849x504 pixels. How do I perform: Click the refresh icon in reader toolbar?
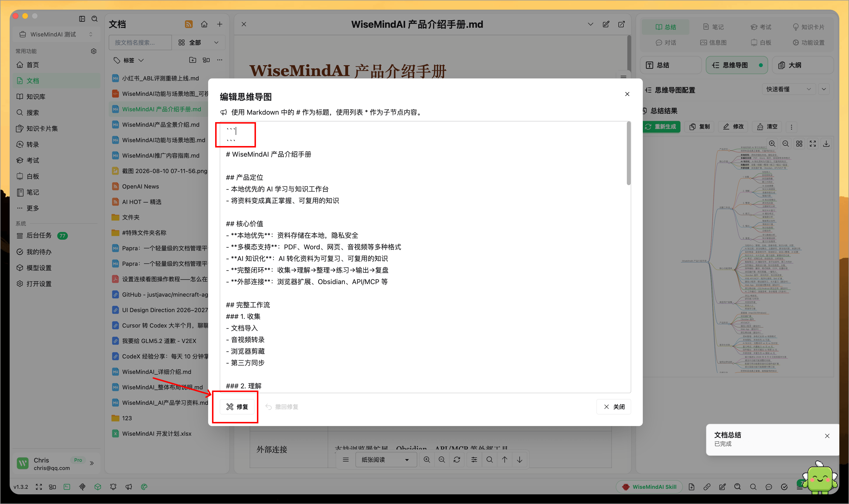pos(457,460)
